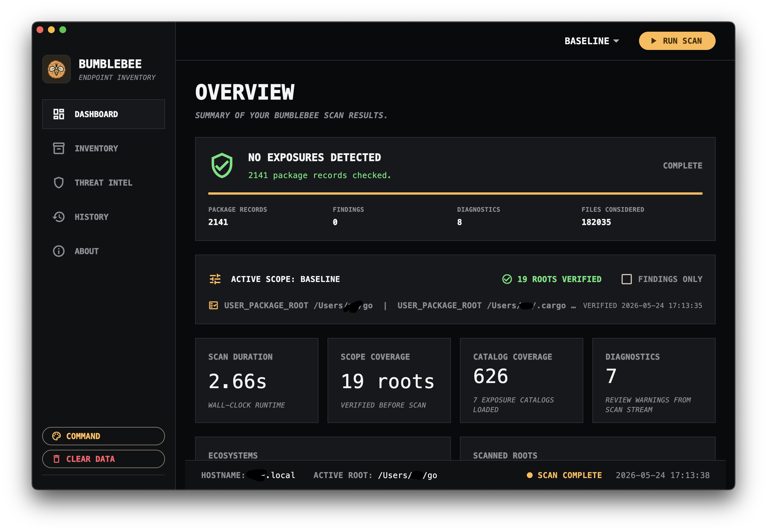Click the Ecosystems panel header
The height and width of the screenshot is (532, 767).
pos(233,456)
